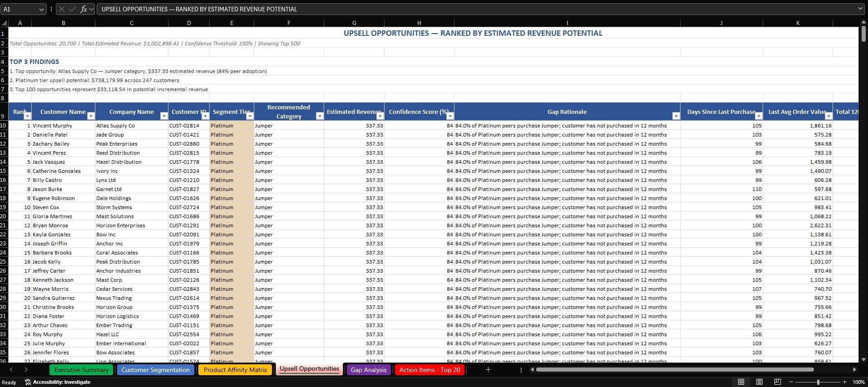868x387 pixels.
Task: Select cell Vincent Murphy
Action: [x=63, y=126]
